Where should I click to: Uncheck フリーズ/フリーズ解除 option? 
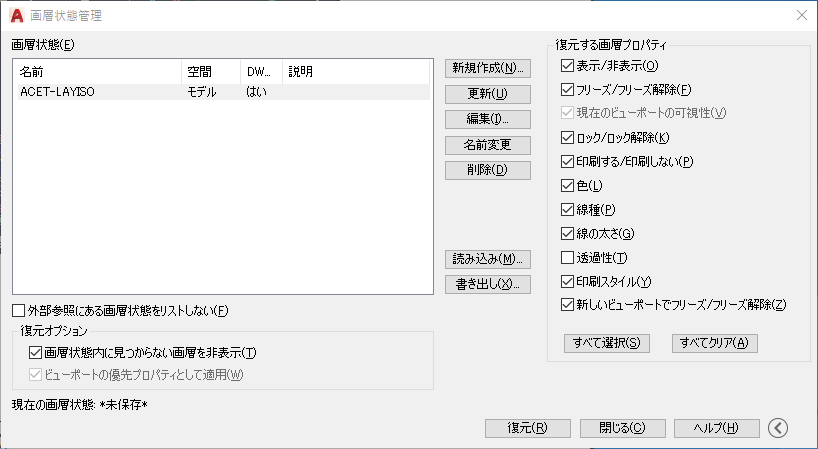(x=567, y=90)
